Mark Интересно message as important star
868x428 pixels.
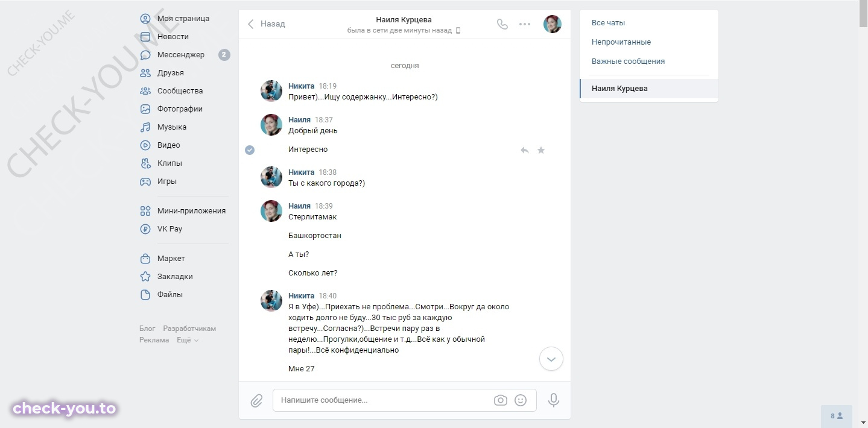(x=541, y=150)
